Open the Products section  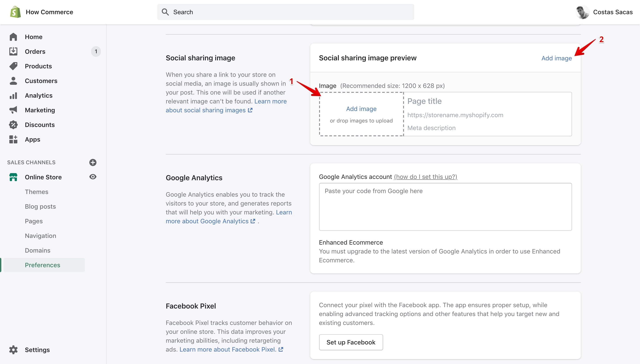click(38, 66)
